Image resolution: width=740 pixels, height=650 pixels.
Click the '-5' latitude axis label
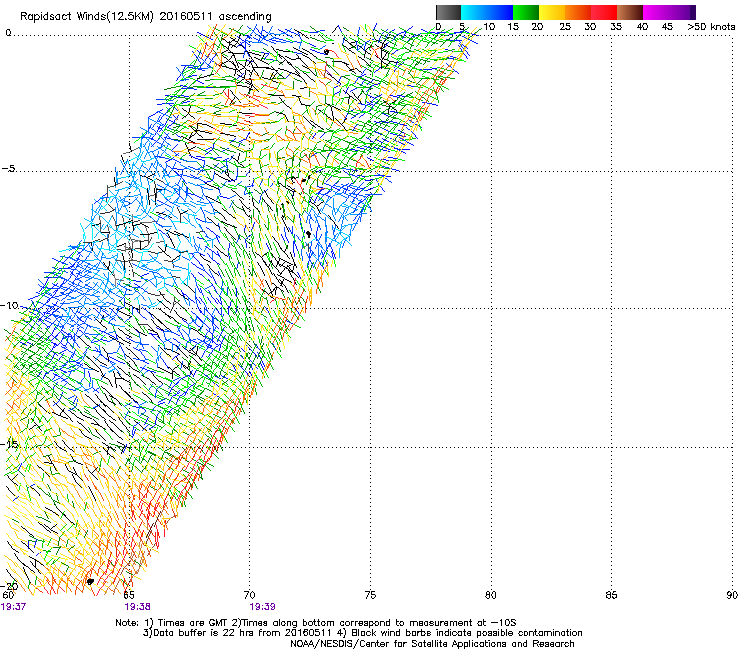9,168
